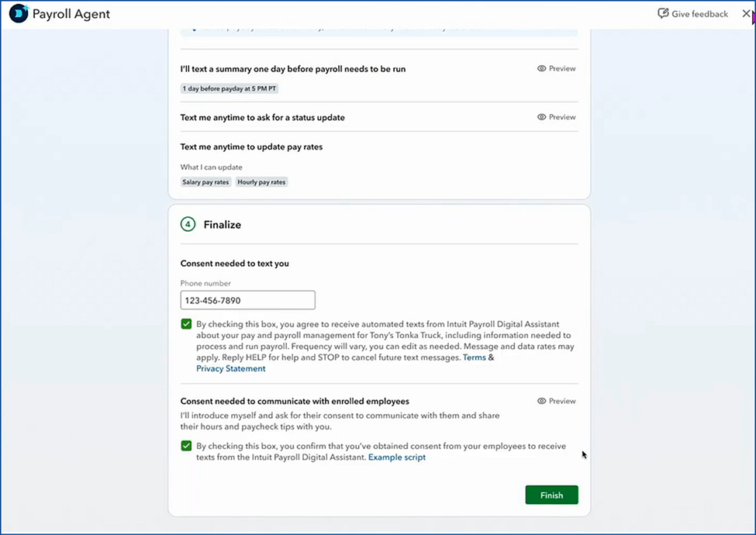Click the green Finish button
This screenshot has width=756, height=535.
point(551,495)
